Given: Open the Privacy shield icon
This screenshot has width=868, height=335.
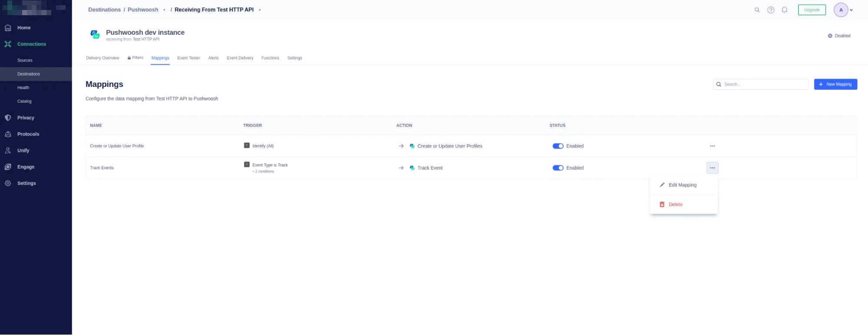Looking at the screenshot, I should pyautogui.click(x=8, y=118).
